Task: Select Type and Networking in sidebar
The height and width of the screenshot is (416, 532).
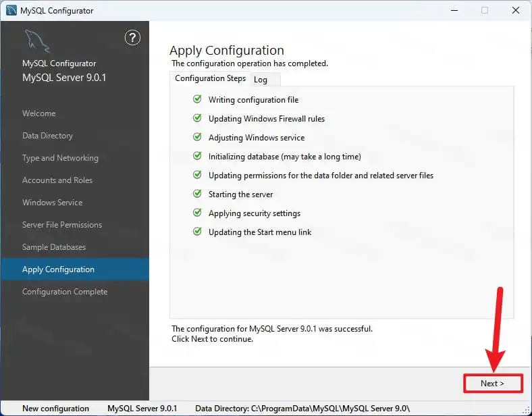Action: [60, 158]
